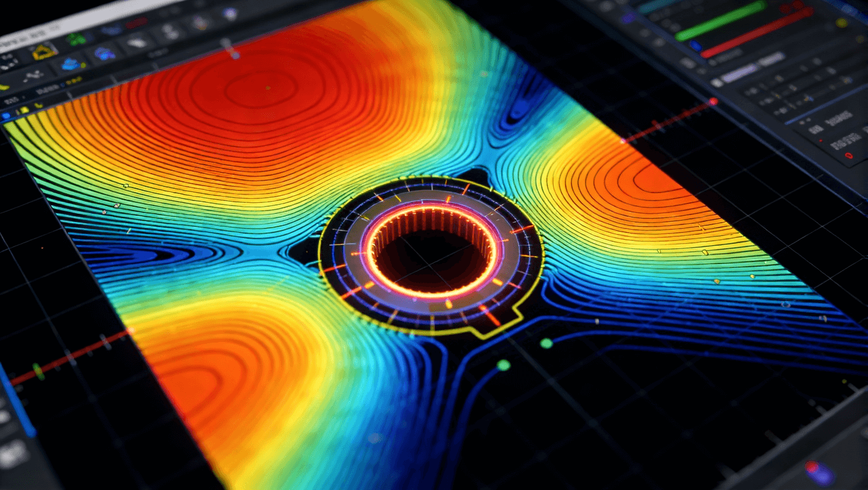Toggle the blue pill beside the red bar
Image resolution: width=868 pixels, height=490 pixels.
(x=695, y=46)
